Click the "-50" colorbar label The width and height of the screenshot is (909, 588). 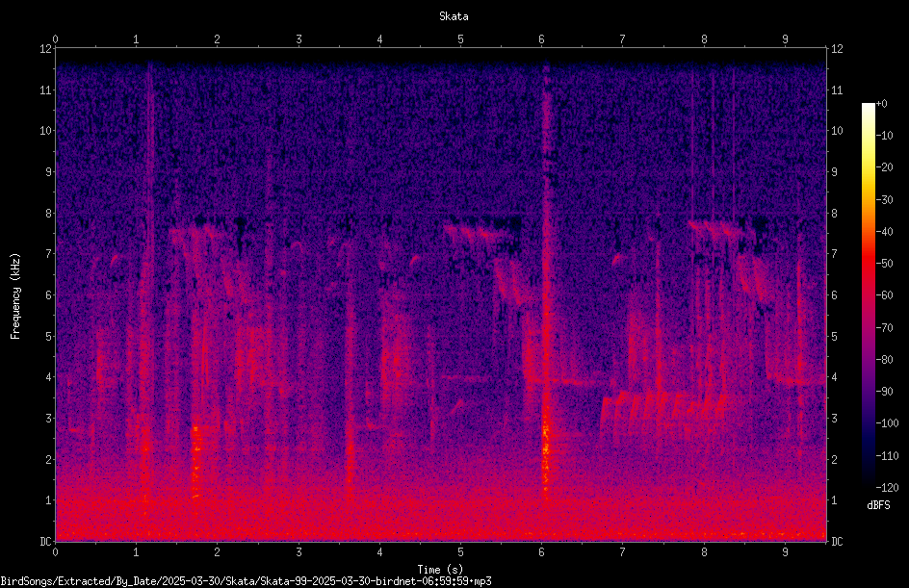coord(885,264)
